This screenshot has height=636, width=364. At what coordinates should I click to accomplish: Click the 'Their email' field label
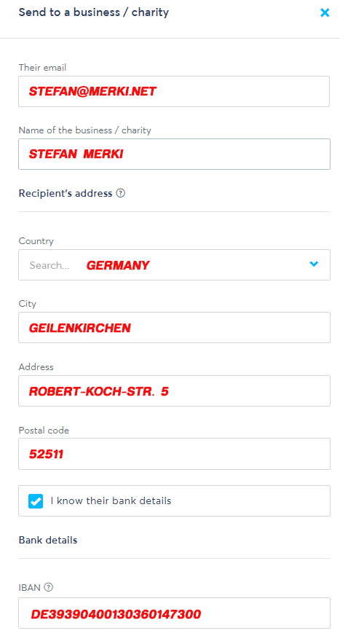point(42,67)
